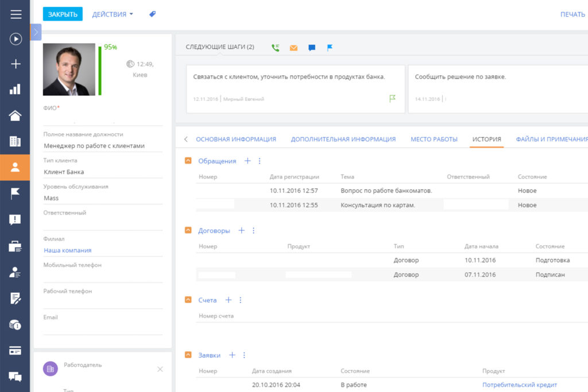Click the phone call icon in next steps

tap(276, 48)
